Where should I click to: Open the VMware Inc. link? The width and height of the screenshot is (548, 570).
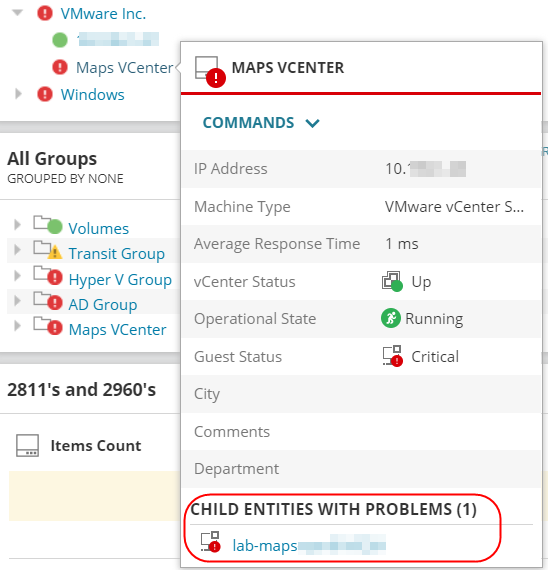click(x=103, y=14)
